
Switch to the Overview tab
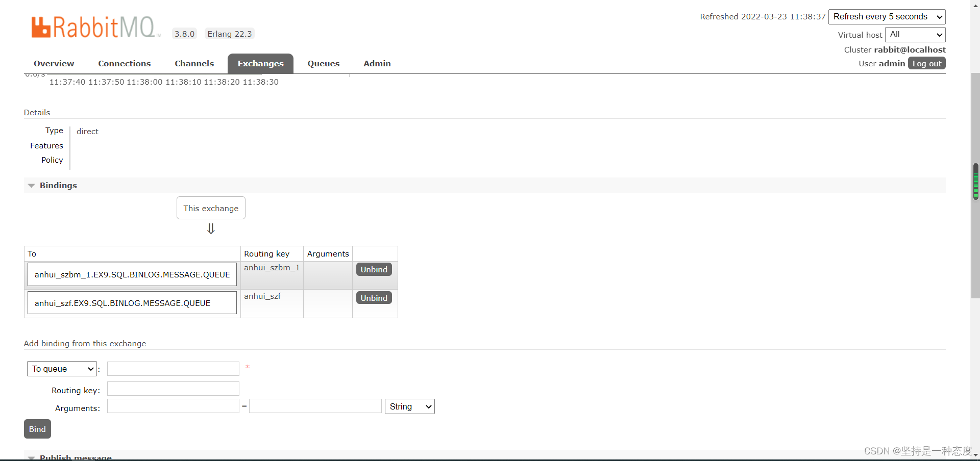pos(54,64)
